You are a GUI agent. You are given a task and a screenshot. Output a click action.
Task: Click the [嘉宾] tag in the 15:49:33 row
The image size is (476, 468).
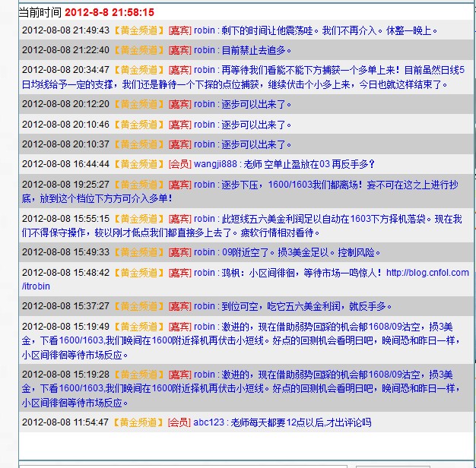[179, 252]
